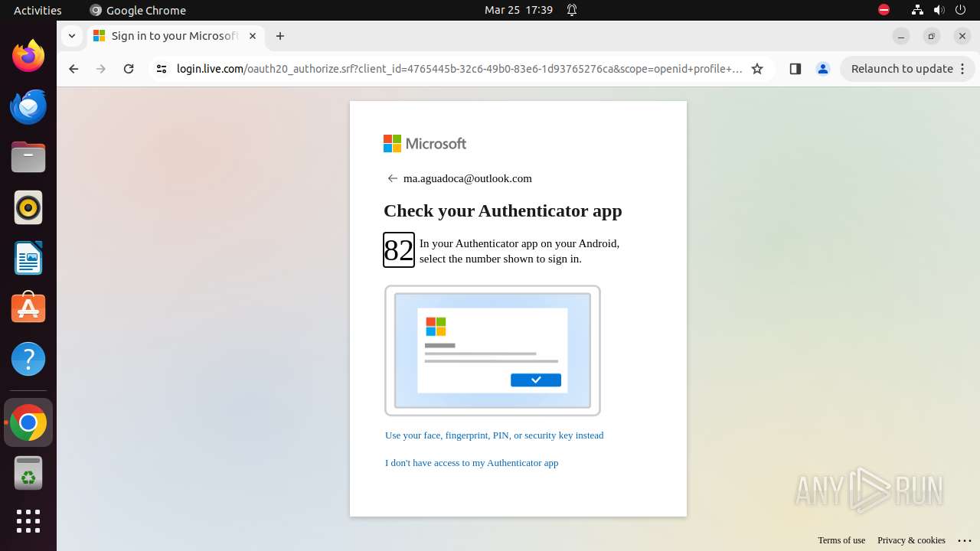Restore the Chrome window size
Viewport: 980px width, 551px height.
(x=932, y=36)
